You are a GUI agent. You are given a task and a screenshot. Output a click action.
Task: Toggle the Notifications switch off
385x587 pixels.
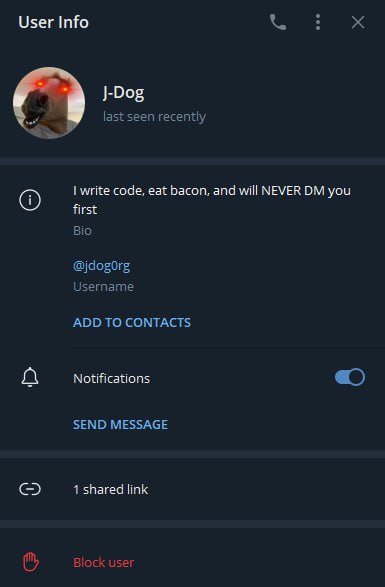(x=350, y=377)
